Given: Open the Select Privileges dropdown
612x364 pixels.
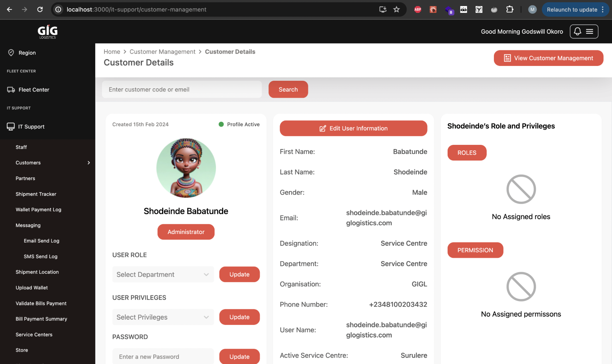Looking at the screenshot, I should pyautogui.click(x=163, y=317).
